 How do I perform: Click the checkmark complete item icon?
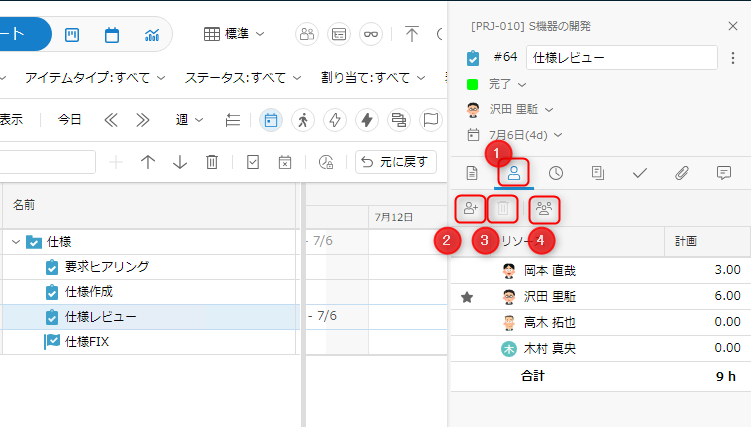[253, 162]
